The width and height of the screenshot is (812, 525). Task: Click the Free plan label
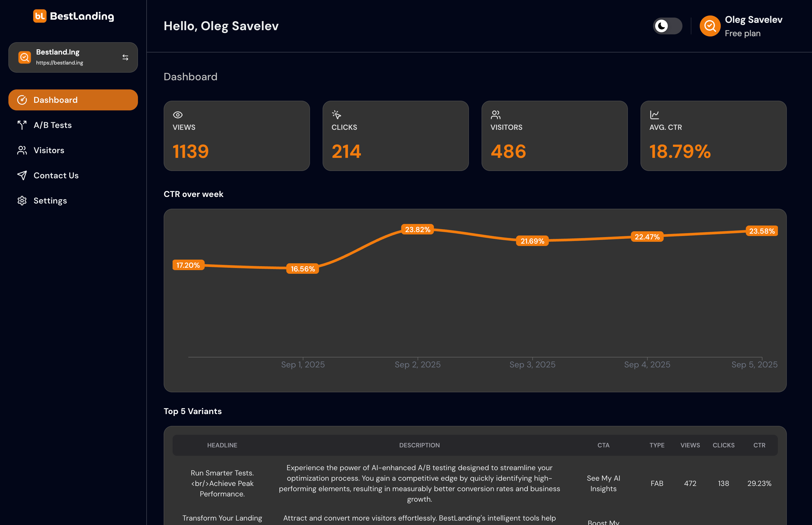click(x=742, y=33)
